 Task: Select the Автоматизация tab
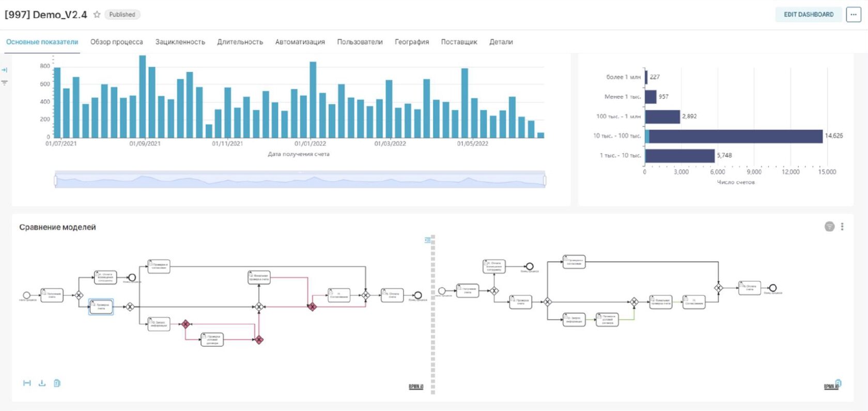(300, 42)
